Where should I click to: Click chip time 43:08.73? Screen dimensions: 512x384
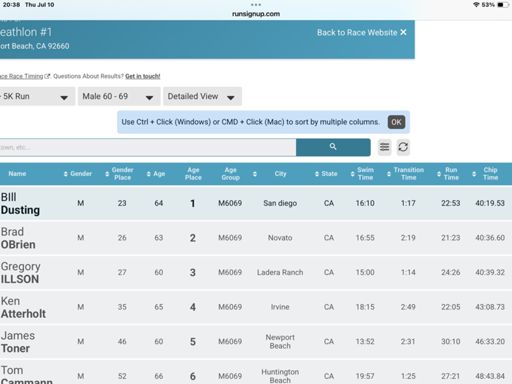490,307
